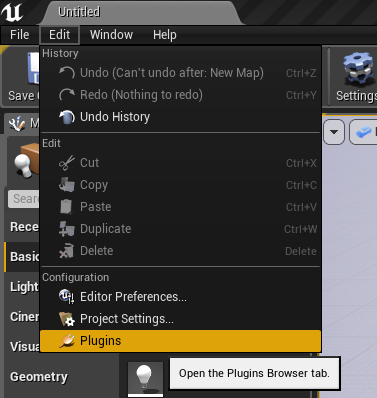Select the Undo History icon
Image resolution: width=377 pixels, height=398 pixels.
67,117
